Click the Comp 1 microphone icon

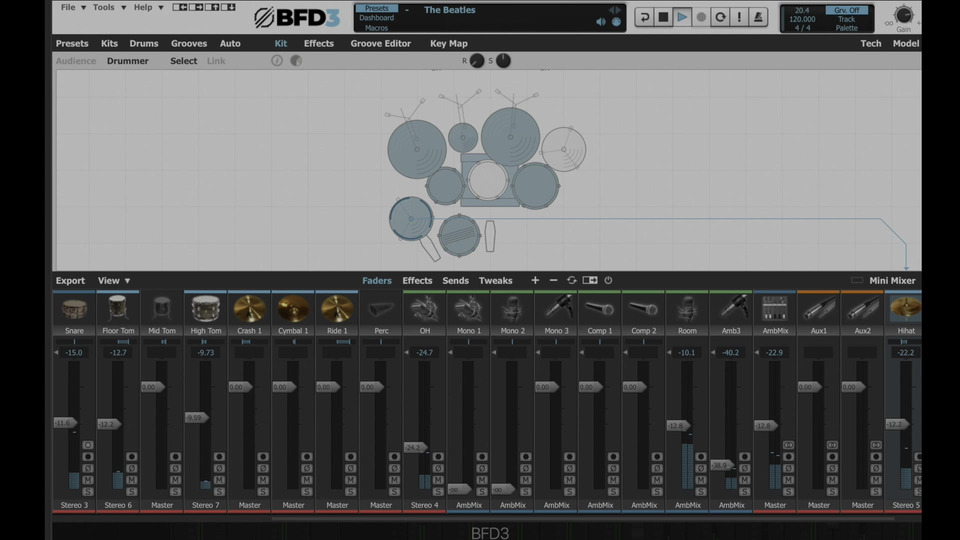(600, 309)
